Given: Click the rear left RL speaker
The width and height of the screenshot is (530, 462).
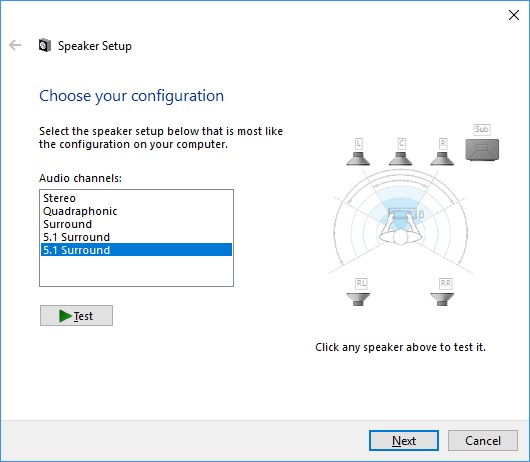Looking at the screenshot, I should [x=358, y=299].
